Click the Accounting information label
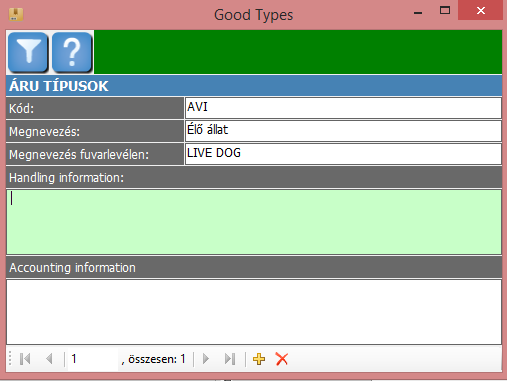Image resolution: width=507 pixels, height=381 pixels. tap(254, 267)
